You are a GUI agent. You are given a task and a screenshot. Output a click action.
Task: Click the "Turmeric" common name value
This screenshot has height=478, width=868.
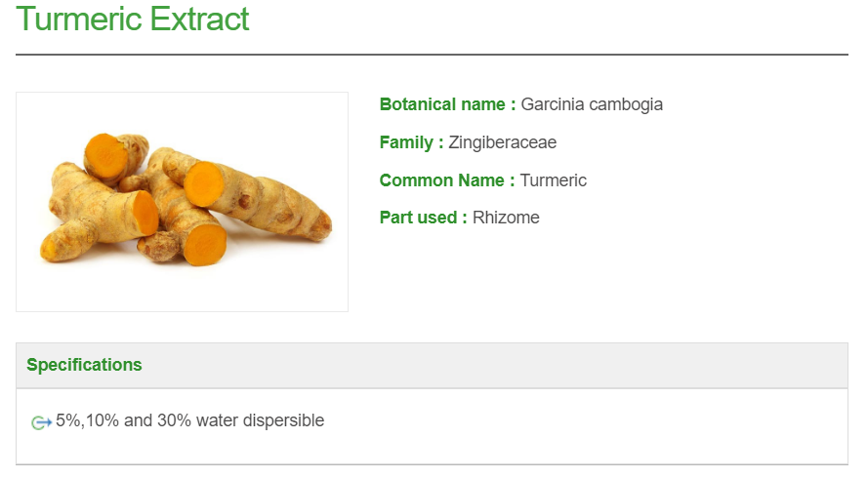tap(554, 180)
